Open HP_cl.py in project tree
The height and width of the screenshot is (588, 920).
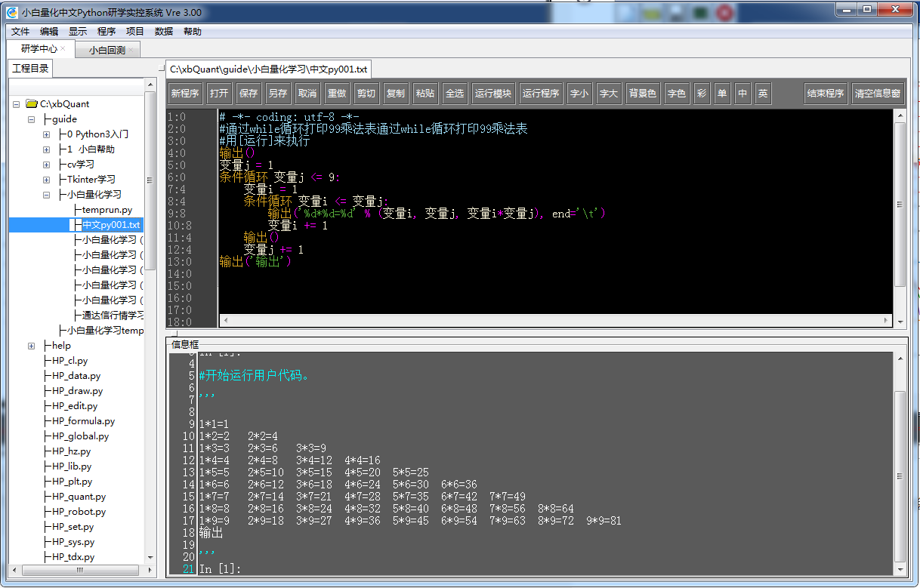coord(69,361)
